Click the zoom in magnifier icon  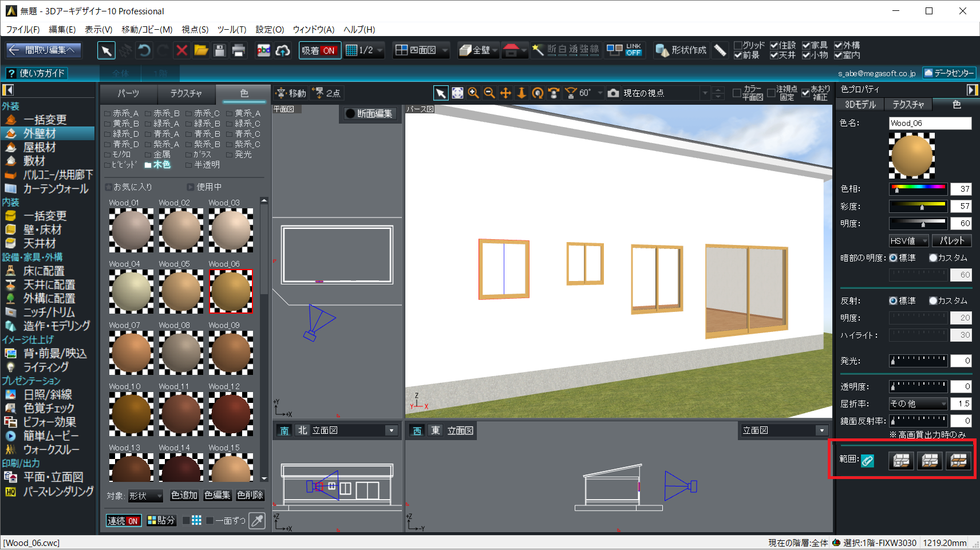tap(473, 93)
